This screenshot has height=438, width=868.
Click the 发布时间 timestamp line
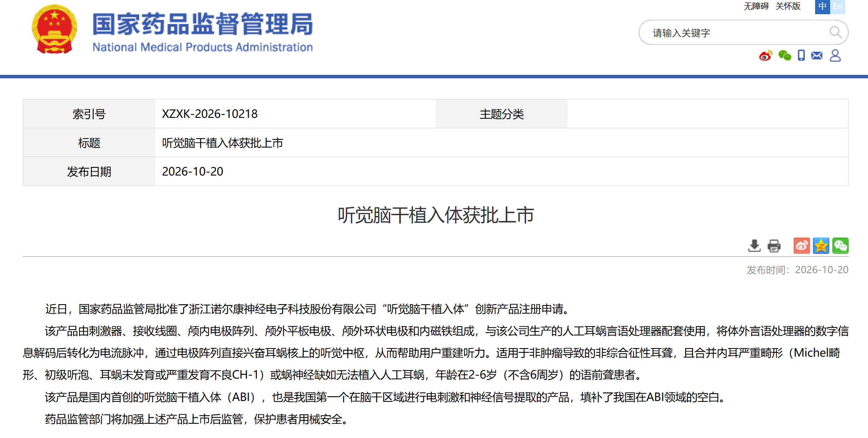(x=797, y=270)
